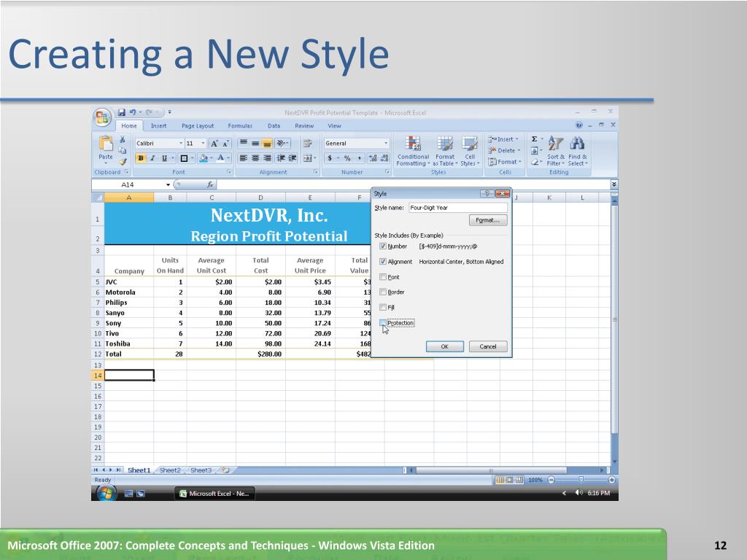Open the Fill Color swatch button

[203, 158]
